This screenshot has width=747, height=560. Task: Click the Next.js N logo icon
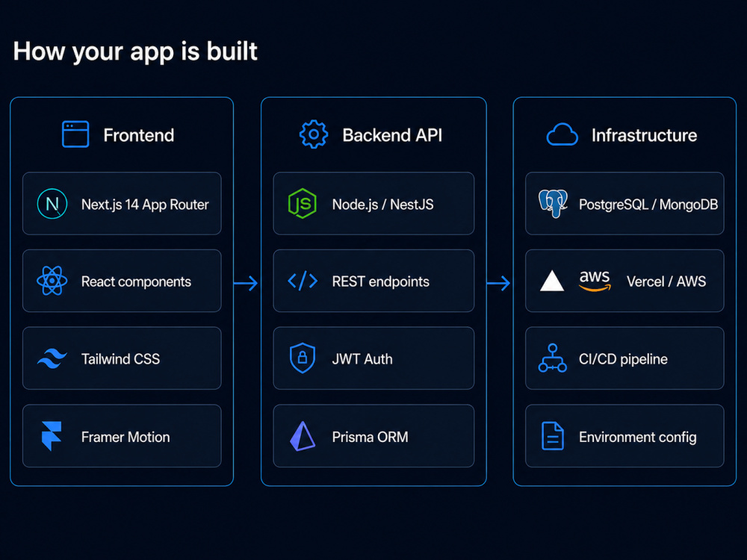[52, 204]
